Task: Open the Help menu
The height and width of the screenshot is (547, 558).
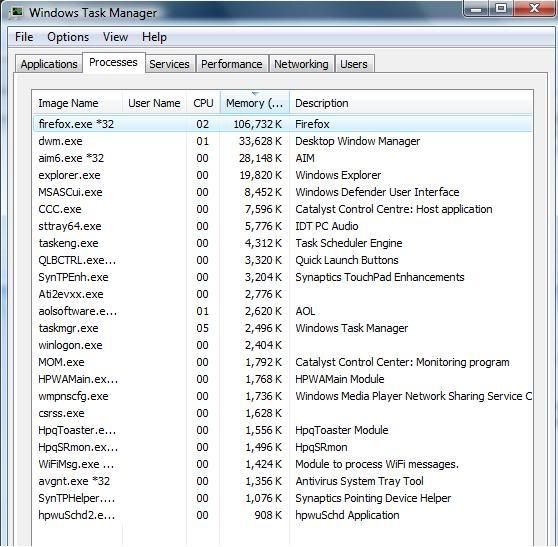Action: coord(154,37)
